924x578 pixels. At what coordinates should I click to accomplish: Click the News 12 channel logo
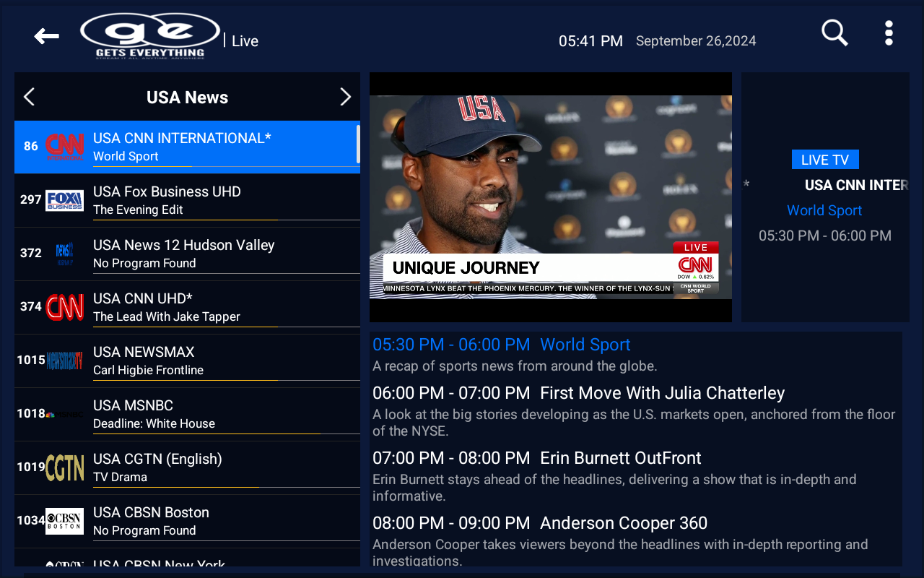[x=64, y=254]
